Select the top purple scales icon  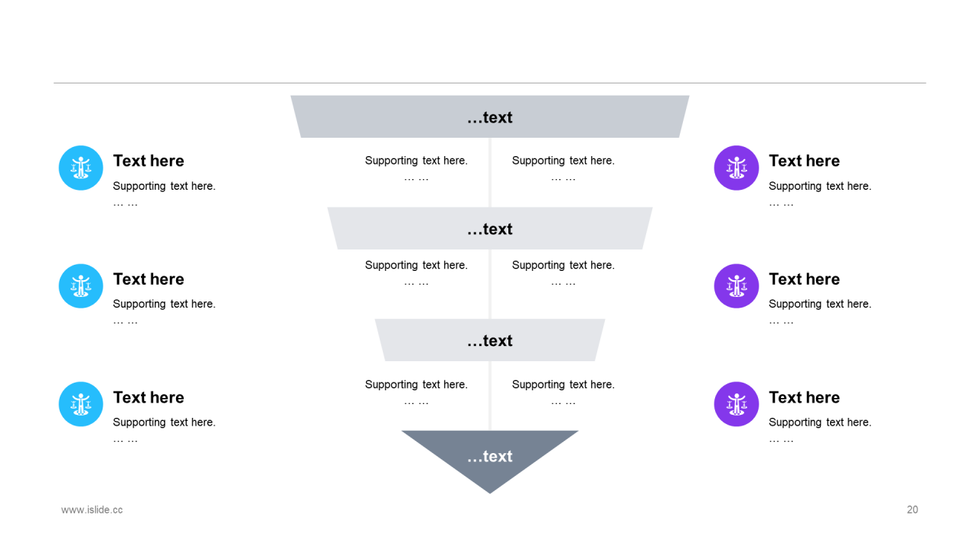pos(737,168)
